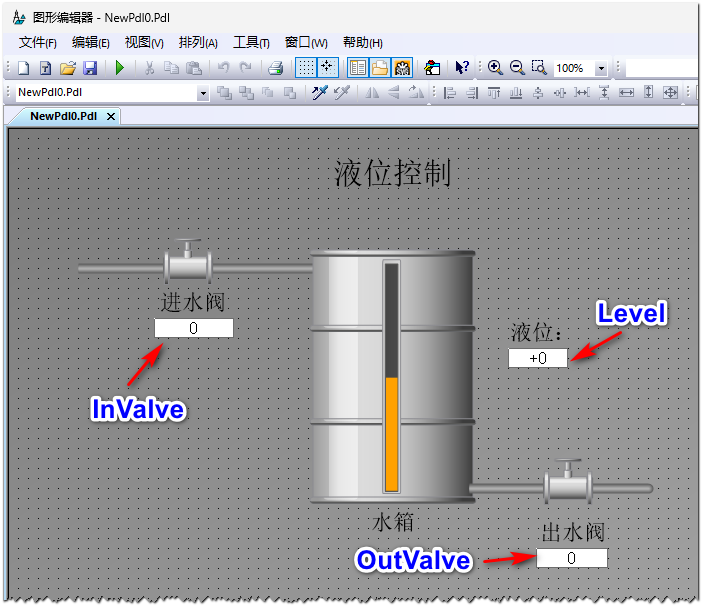
Task: Start runtime with the green play icon
Action: pos(120,68)
